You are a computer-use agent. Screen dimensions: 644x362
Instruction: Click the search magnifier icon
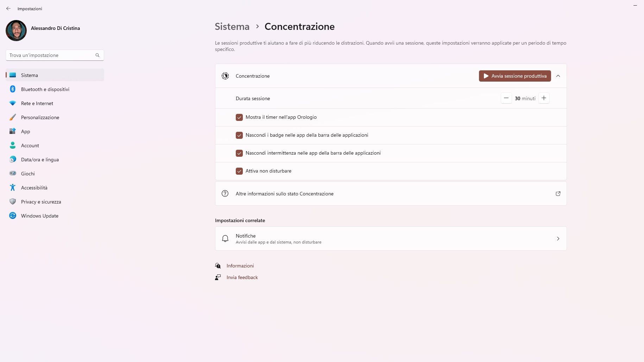(x=97, y=55)
